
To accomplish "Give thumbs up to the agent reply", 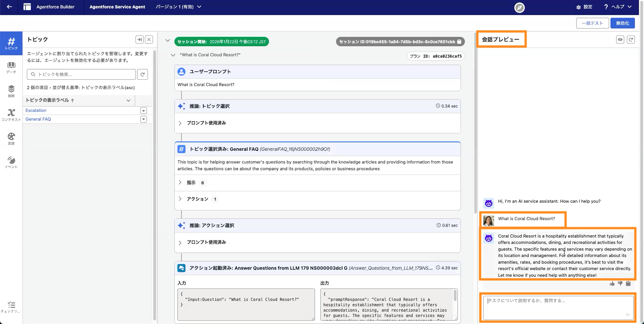I will click(612, 283).
